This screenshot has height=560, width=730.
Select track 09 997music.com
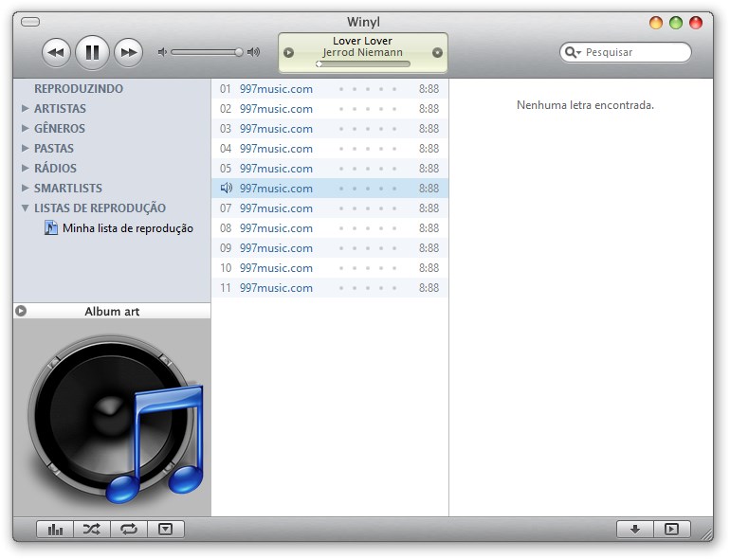pos(330,248)
